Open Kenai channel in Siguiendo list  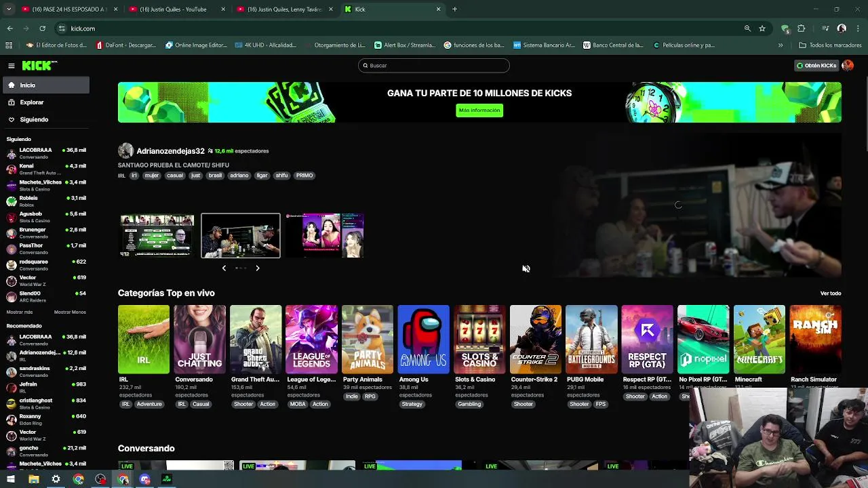[45, 169]
